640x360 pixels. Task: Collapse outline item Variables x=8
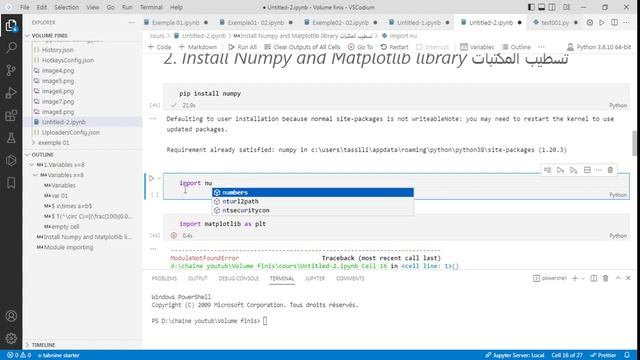36,175
